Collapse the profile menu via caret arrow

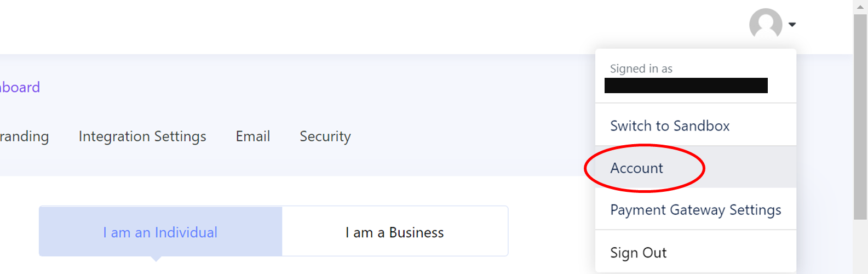(792, 24)
